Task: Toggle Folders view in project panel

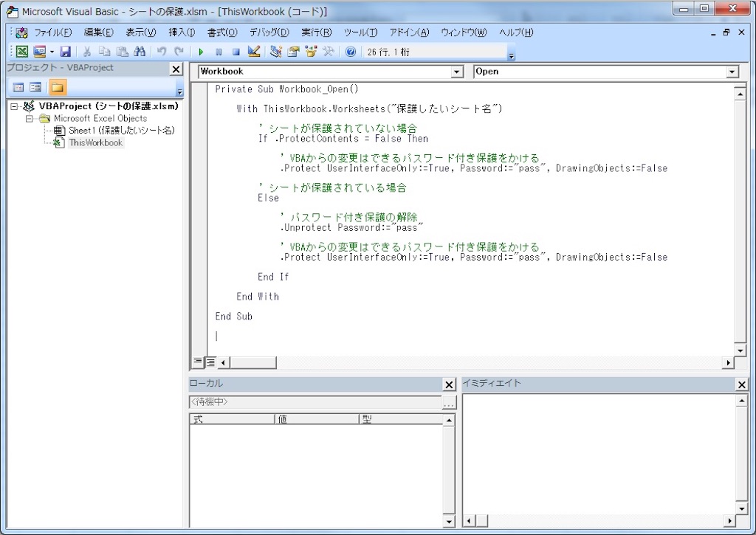Action: pos(57,87)
